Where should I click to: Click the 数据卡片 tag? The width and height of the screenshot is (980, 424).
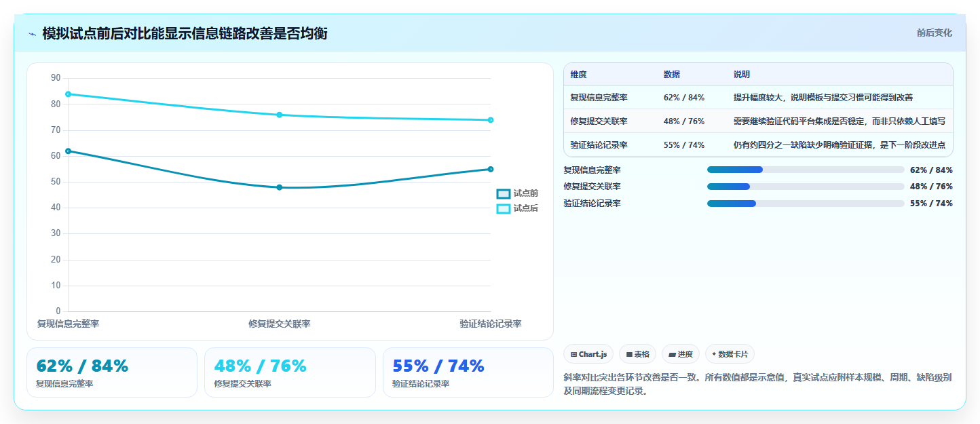(x=730, y=354)
